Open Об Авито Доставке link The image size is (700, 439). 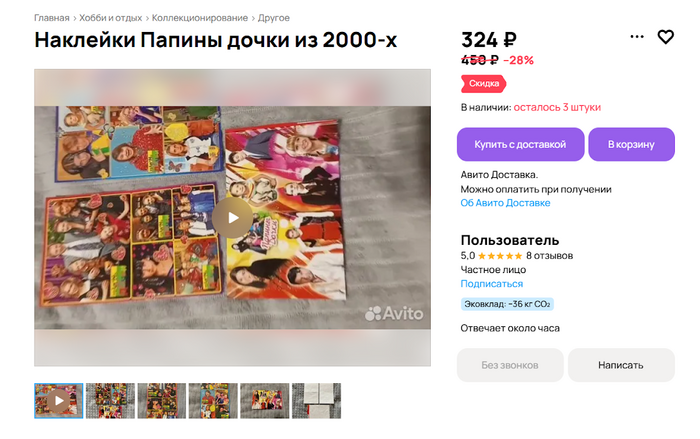(x=505, y=203)
